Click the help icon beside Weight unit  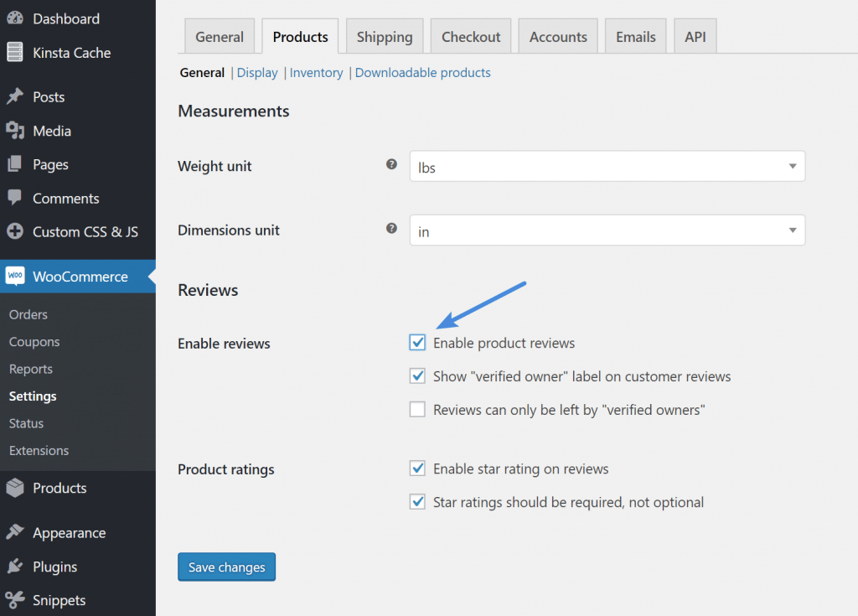click(391, 164)
